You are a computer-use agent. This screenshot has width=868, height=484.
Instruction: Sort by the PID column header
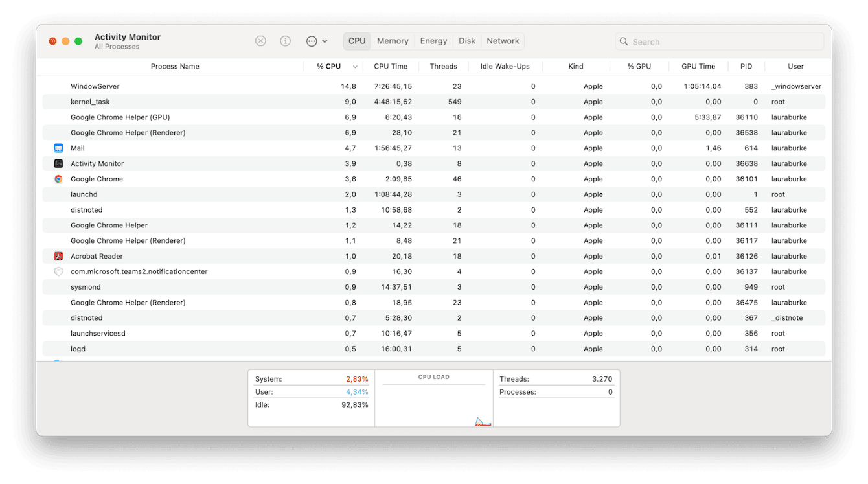[746, 66]
